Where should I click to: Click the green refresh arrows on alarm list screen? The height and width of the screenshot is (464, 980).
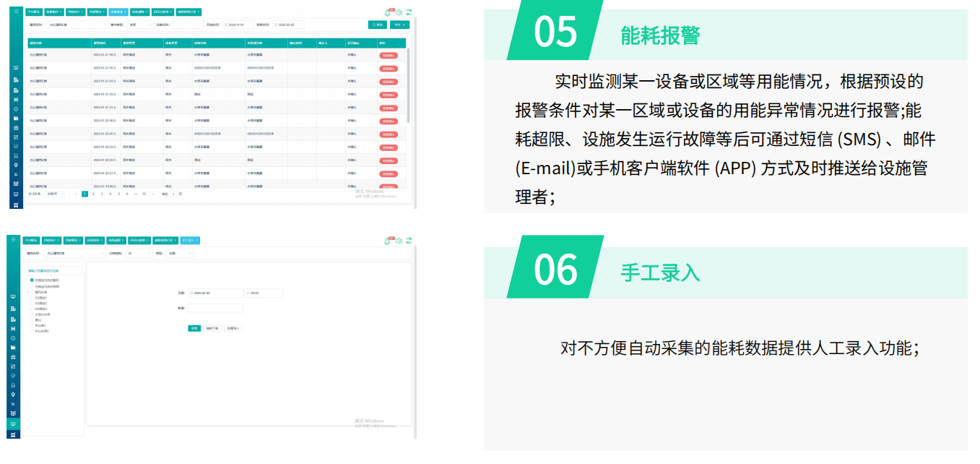click(x=409, y=12)
